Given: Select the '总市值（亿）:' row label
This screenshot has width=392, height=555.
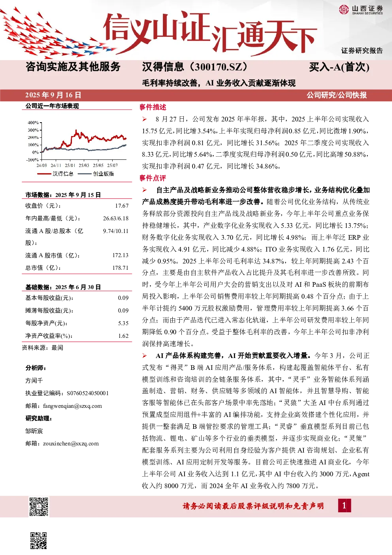Looking at the screenshot, I should pos(43,268).
